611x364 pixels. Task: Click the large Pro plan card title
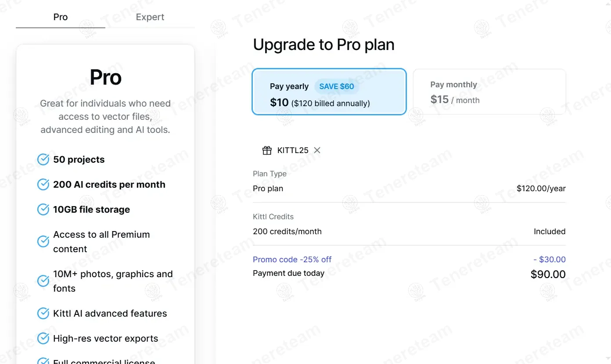105,78
